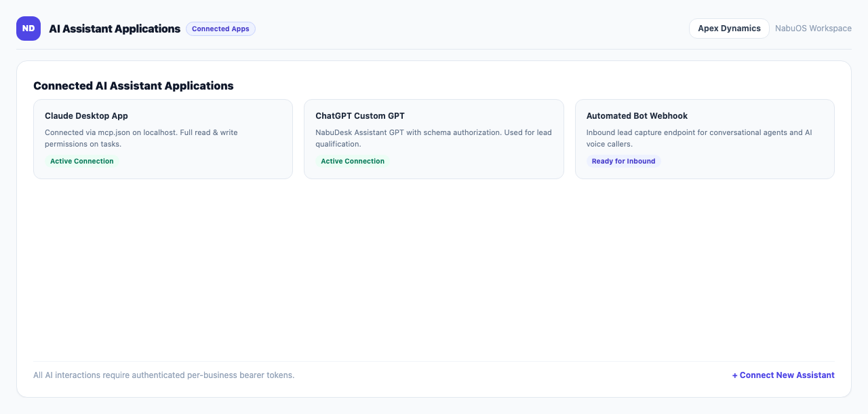Click the ND logo icon
The width and height of the screenshot is (868, 414).
[x=28, y=29]
